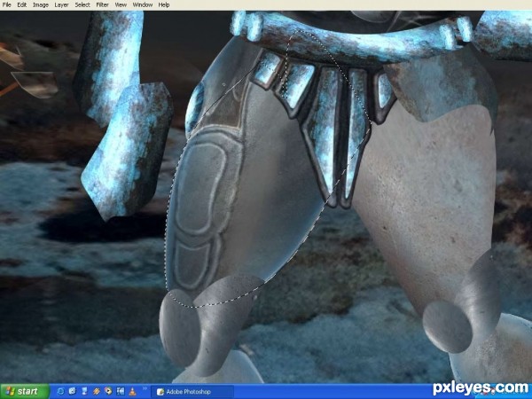Open the Select menu
532x399 pixels.
tap(82, 4)
